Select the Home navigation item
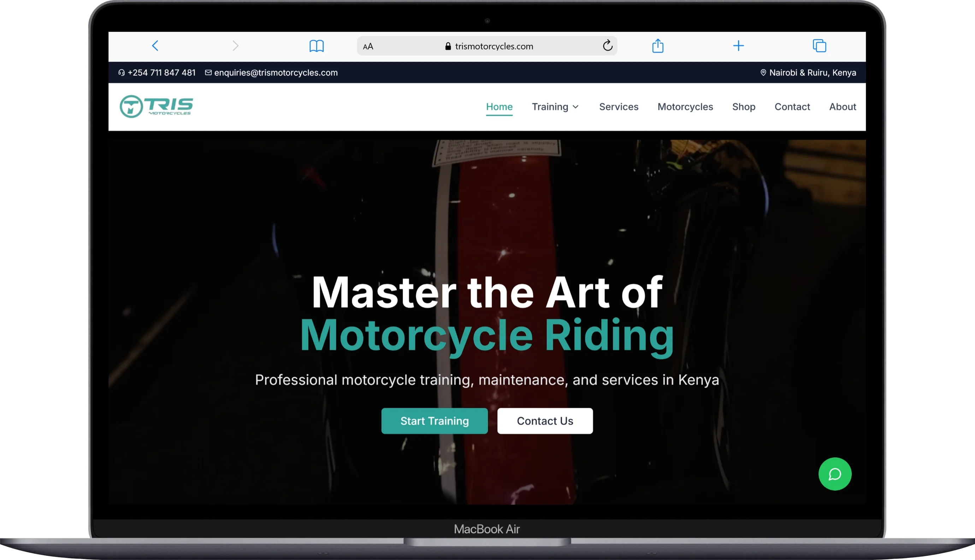The image size is (975, 560). [x=499, y=107]
